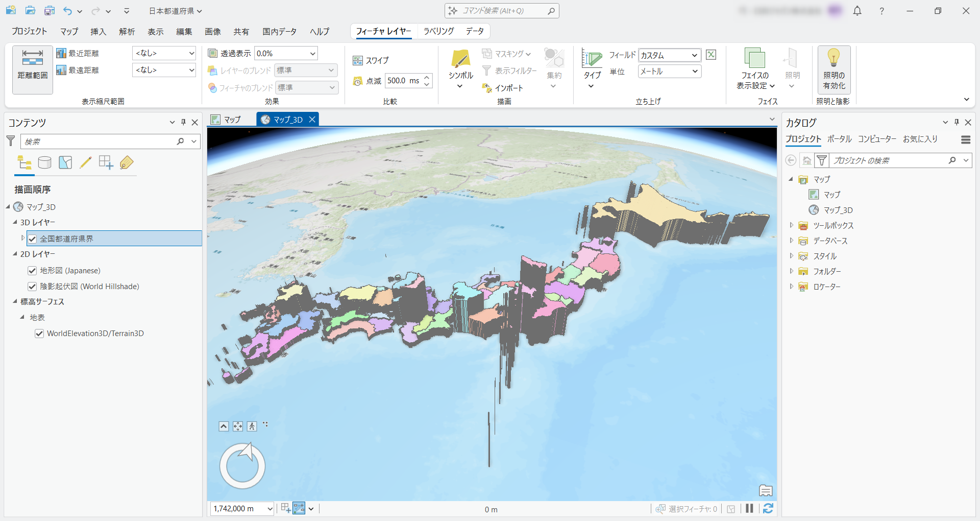Expand the ツールボックス node in the catalog
The height and width of the screenshot is (521, 980).
pos(792,225)
